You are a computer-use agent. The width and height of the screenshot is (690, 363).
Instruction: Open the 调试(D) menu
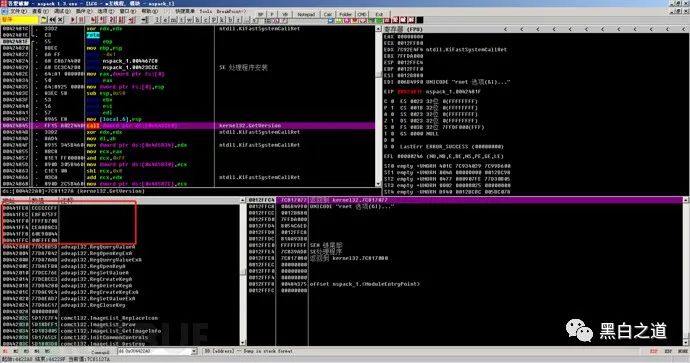[x=62, y=11]
